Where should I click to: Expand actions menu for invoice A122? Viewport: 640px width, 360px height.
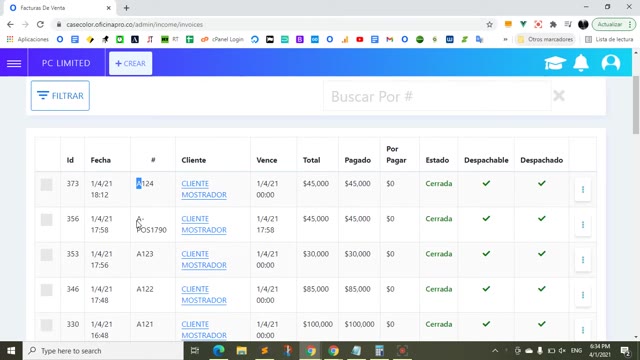click(582, 295)
